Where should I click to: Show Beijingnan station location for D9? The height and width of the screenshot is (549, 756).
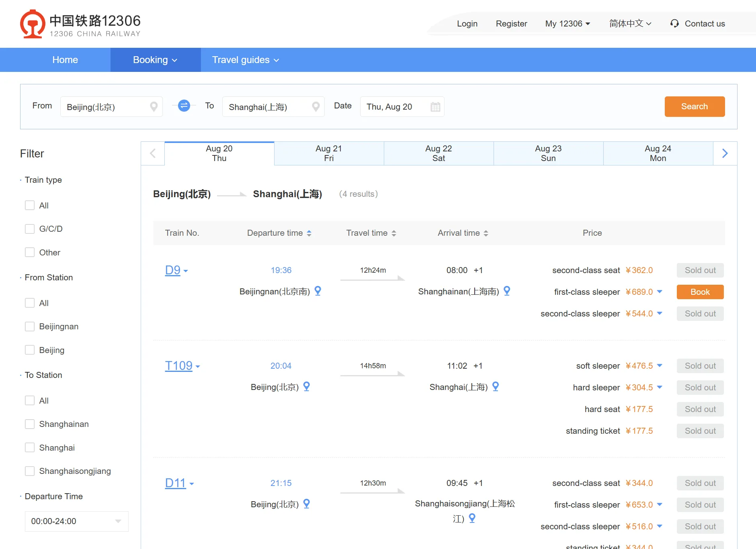pos(318,291)
